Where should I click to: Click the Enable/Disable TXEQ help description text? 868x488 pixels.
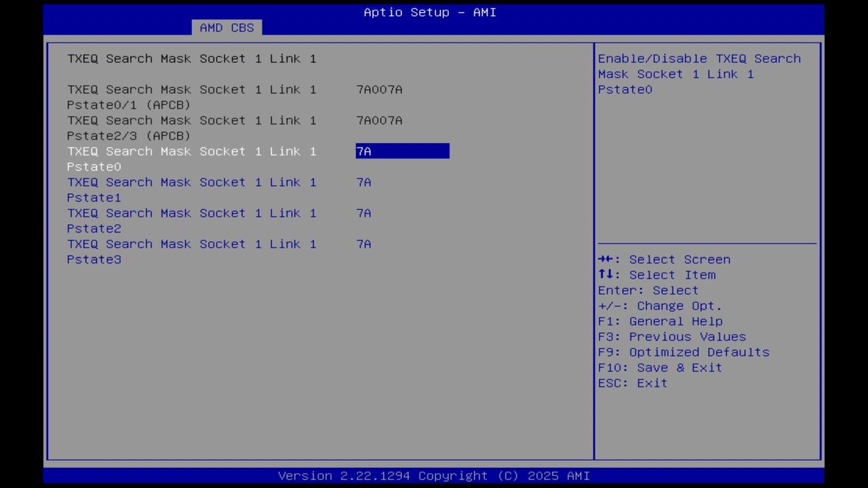[x=699, y=74]
